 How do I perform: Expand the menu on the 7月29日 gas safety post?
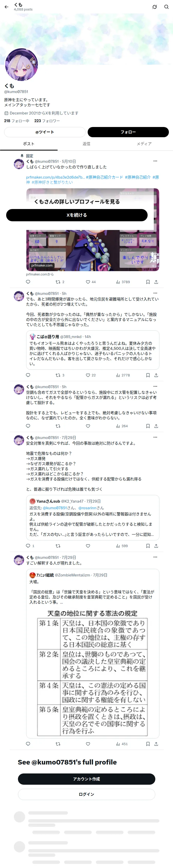pos(155,437)
